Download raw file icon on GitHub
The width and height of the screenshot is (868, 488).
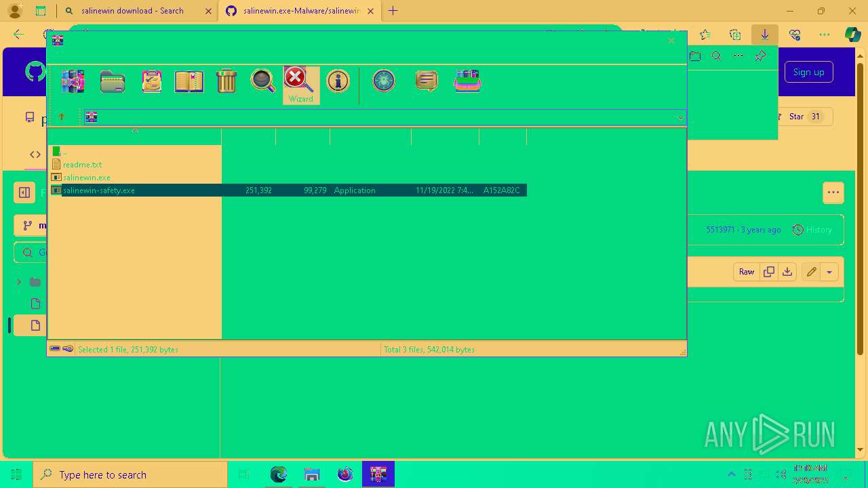(x=787, y=272)
